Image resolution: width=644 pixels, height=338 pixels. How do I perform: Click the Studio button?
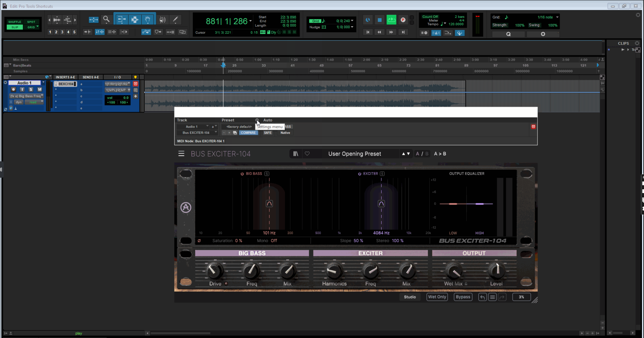410,297
